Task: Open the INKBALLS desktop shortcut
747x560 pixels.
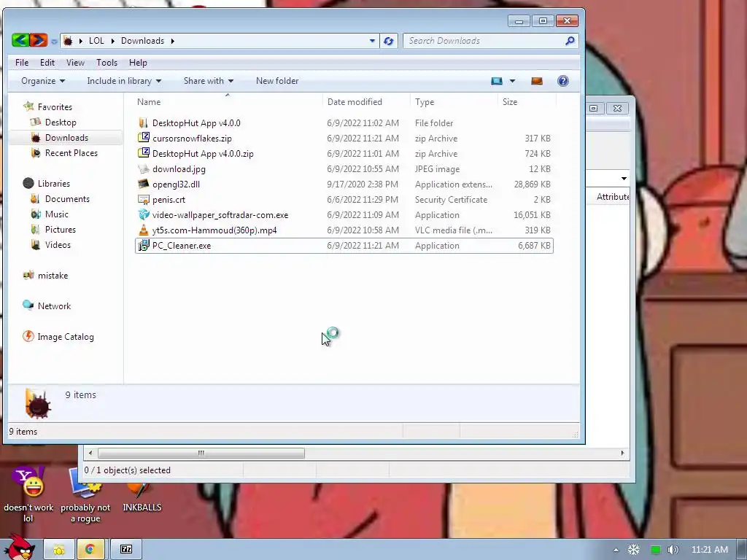Action: (x=142, y=496)
